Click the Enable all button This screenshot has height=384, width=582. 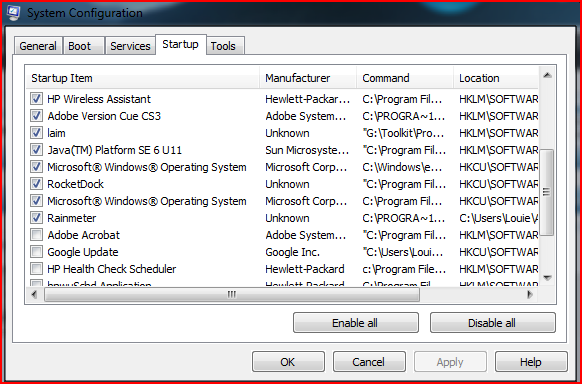pyautogui.click(x=356, y=323)
